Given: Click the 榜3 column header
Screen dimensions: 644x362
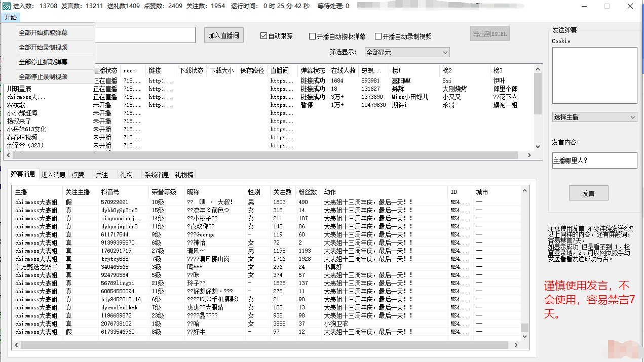Looking at the screenshot, I should tap(512, 71).
